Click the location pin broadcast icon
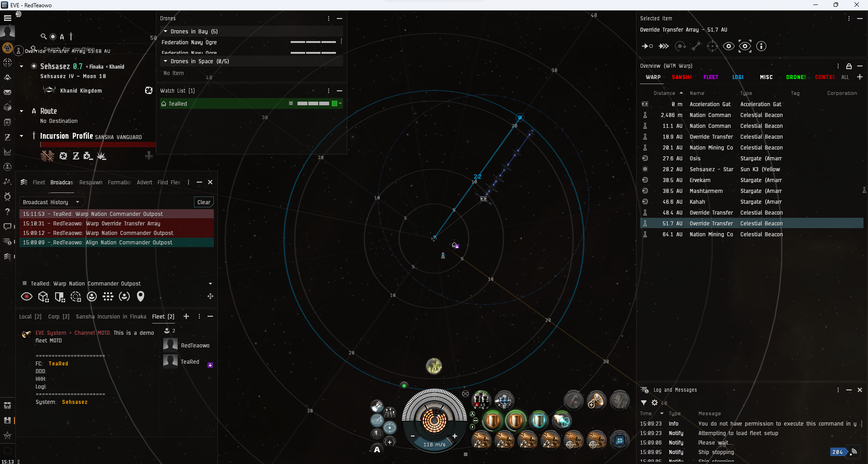The height and width of the screenshot is (464, 868). pos(141,296)
